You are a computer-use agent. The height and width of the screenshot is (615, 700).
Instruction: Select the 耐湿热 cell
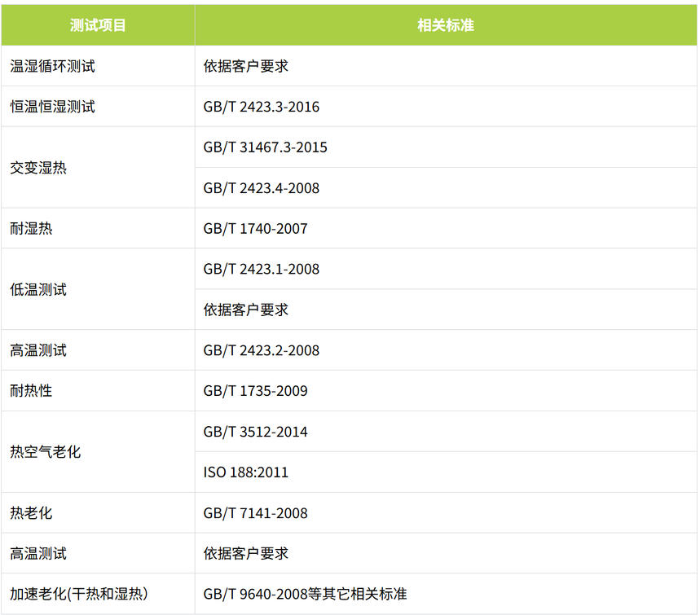point(98,229)
